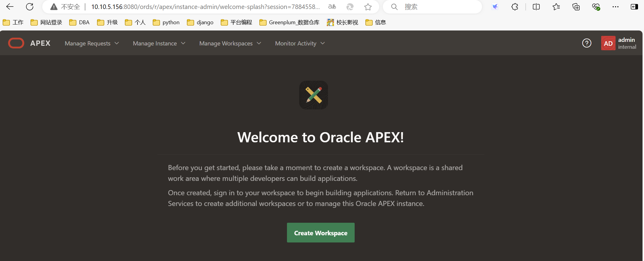Reload the page with the refresh icon
The height and width of the screenshot is (261, 644).
click(x=30, y=7)
